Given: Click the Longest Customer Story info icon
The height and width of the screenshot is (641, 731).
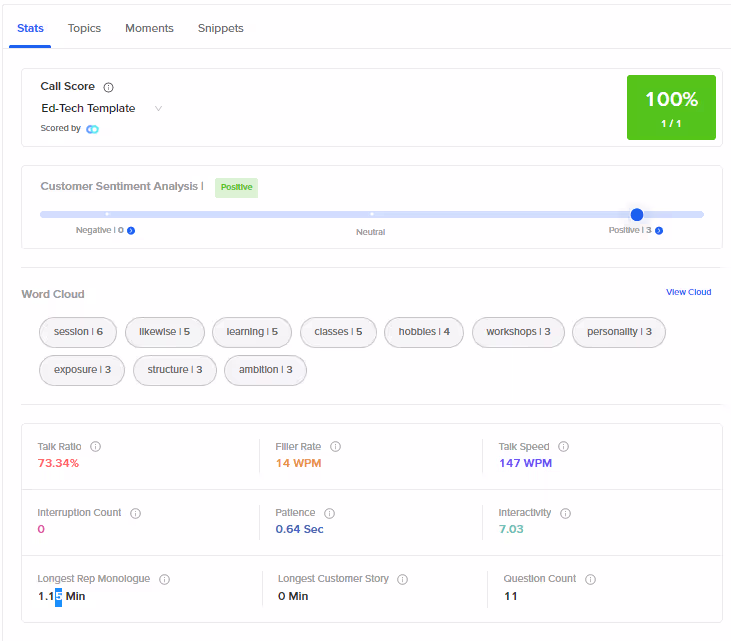Looking at the screenshot, I should click(402, 579).
